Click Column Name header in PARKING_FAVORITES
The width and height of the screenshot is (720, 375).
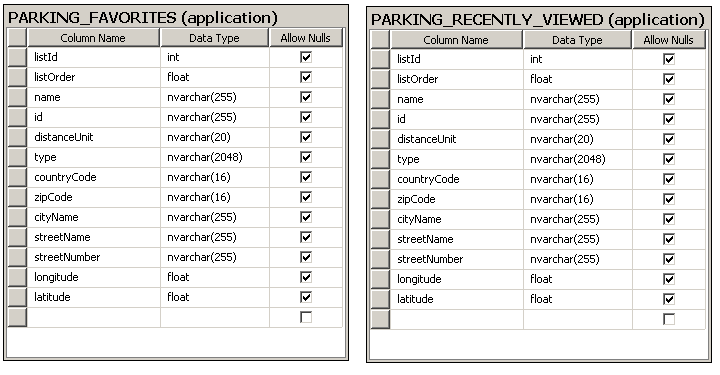click(x=94, y=38)
